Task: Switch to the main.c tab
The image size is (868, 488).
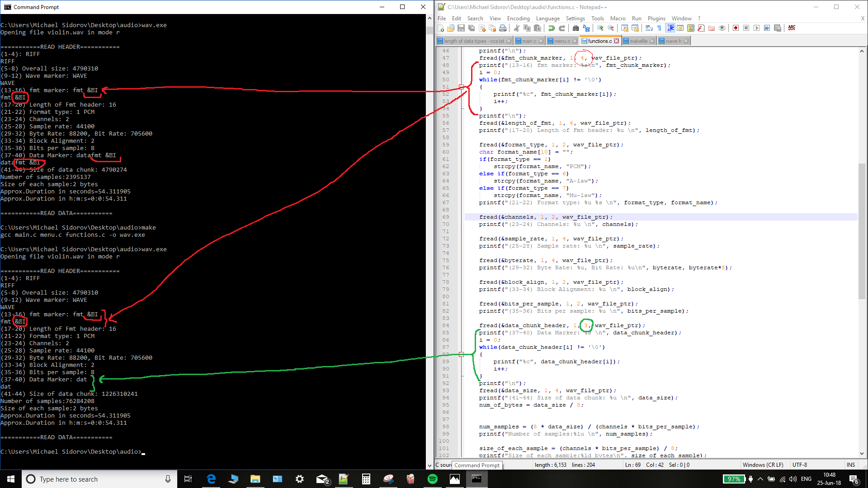Action: (529, 41)
